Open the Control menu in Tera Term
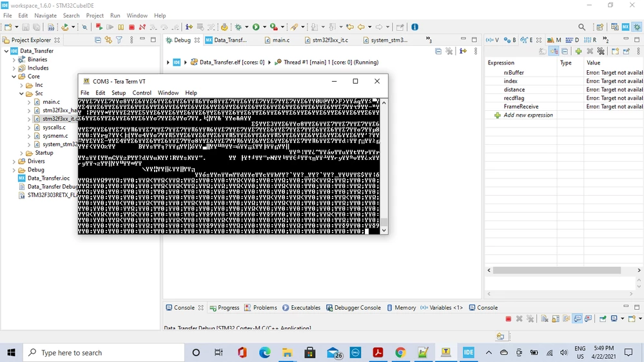 click(x=142, y=93)
